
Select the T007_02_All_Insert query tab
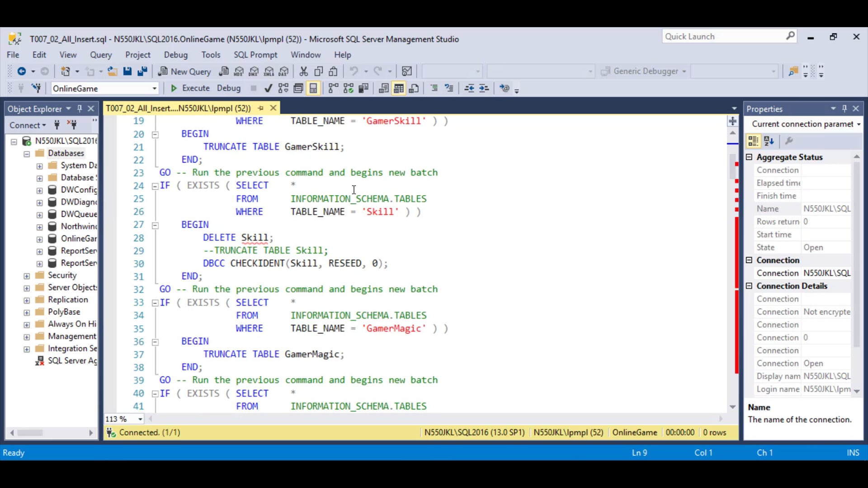[x=178, y=108]
